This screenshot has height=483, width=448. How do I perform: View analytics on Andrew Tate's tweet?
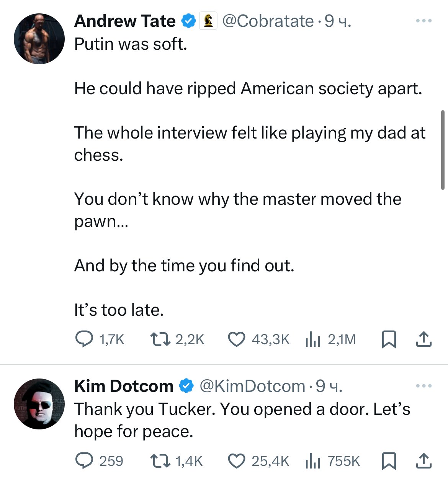(x=312, y=339)
